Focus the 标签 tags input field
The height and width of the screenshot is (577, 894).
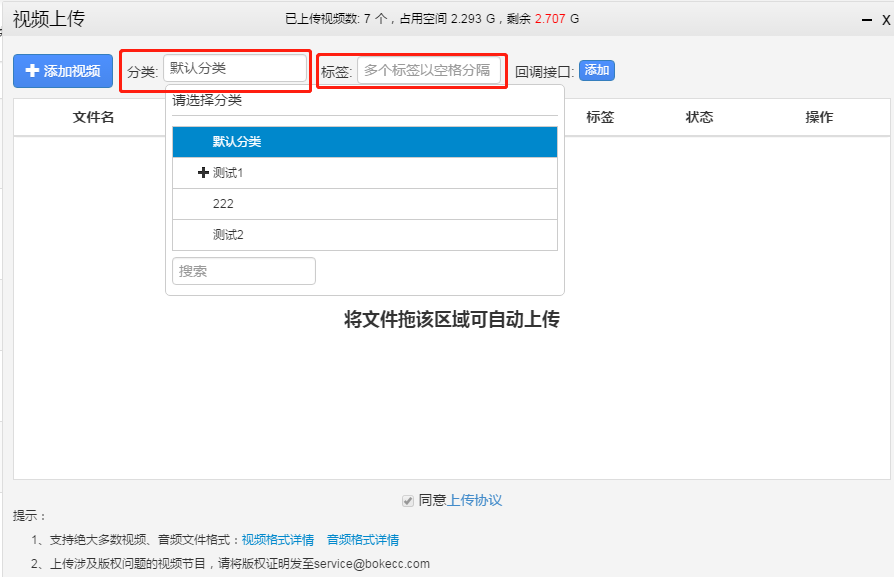(x=428, y=71)
